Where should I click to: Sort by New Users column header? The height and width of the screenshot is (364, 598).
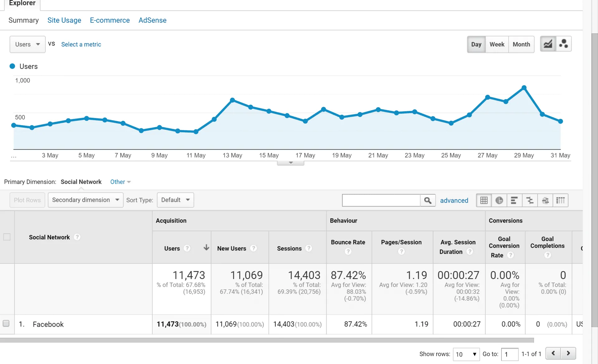click(231, 248)
